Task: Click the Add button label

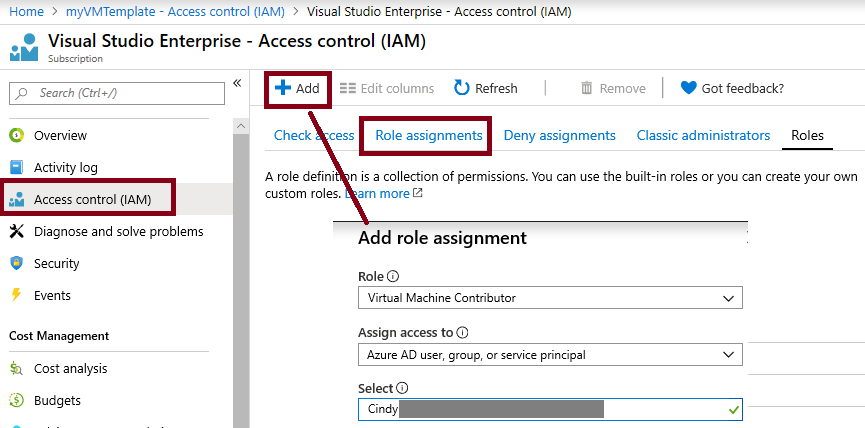Action: click(x=307, y=88)
